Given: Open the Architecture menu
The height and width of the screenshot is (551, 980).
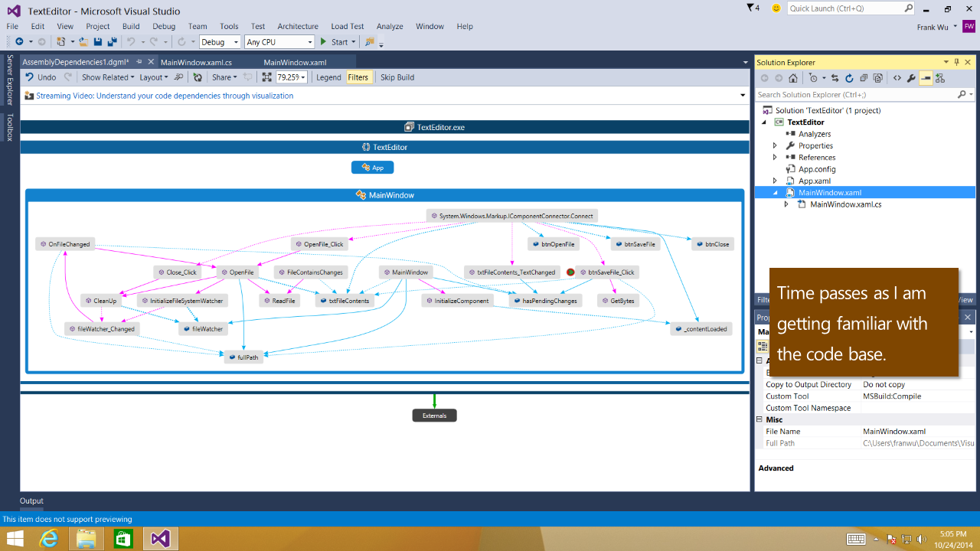Looking at the screenshot, I should [298, 26].
